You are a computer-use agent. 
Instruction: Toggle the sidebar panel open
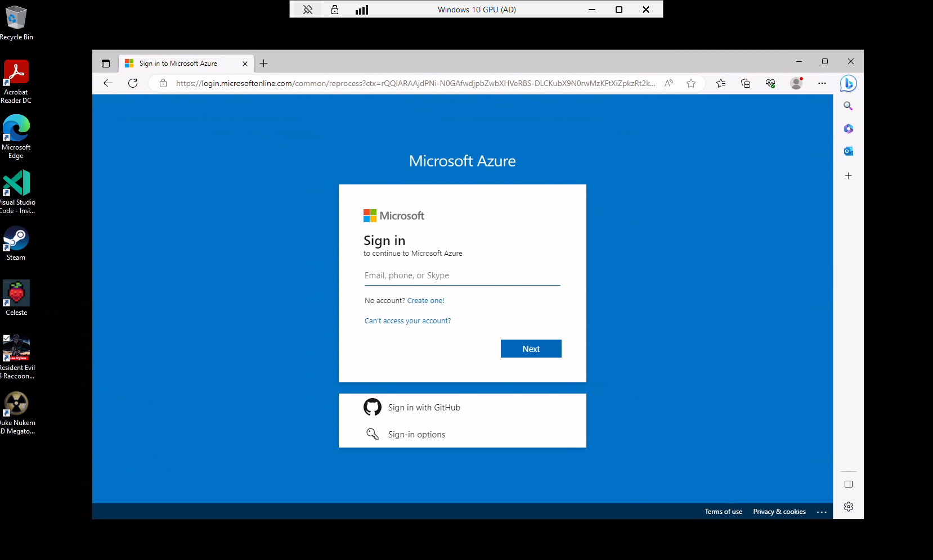848,484
